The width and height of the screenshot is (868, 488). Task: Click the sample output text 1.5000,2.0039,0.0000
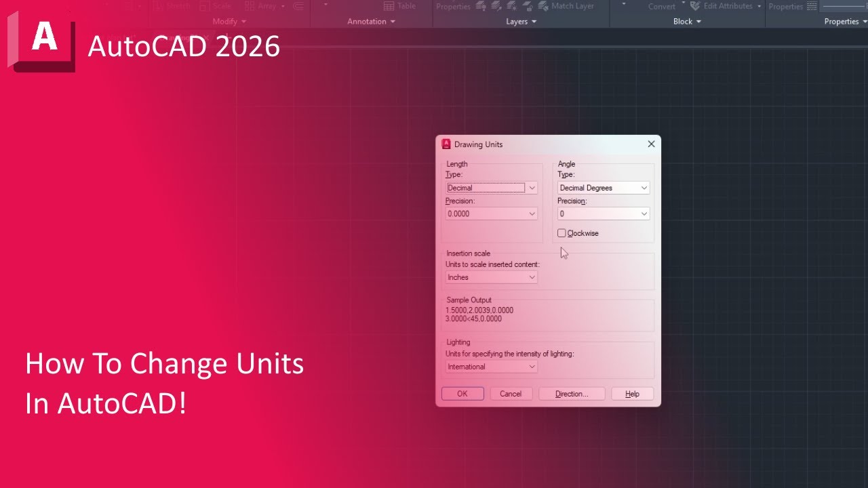pyautogui.click(x=479, y=310)
